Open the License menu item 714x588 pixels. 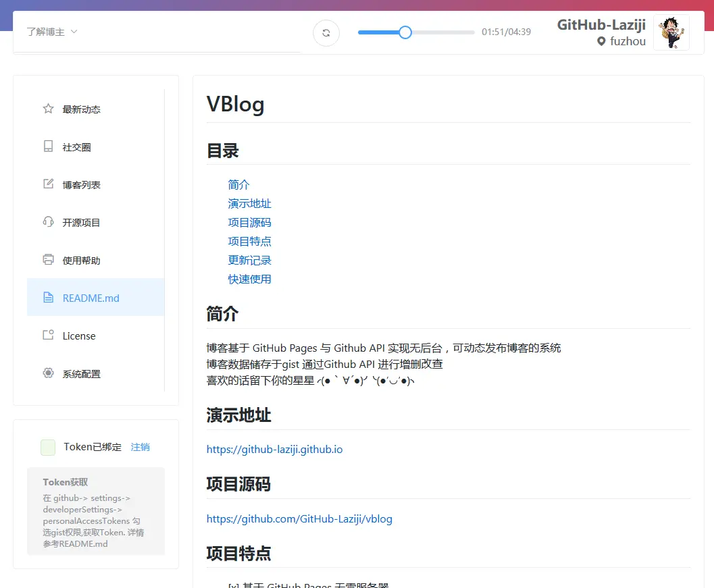tap(96, 336)
